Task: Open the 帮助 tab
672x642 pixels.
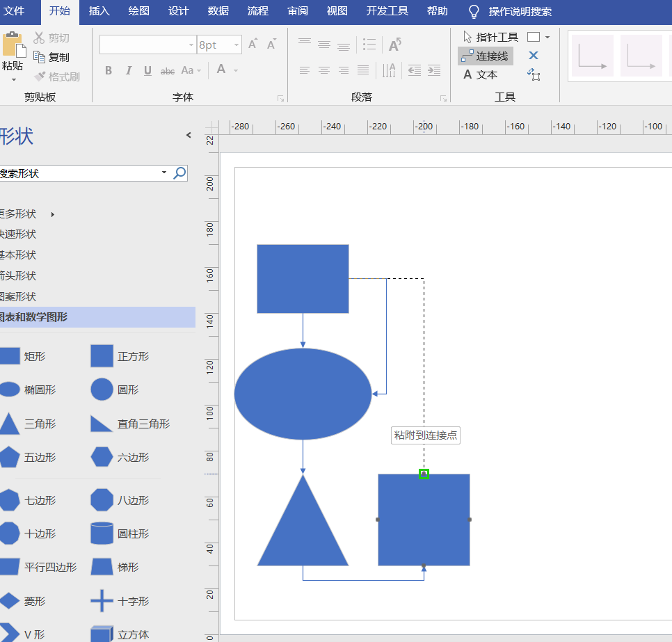Action: [437, 10]
